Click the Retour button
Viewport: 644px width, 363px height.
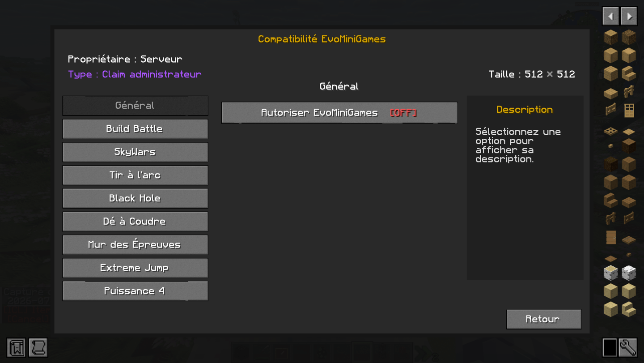pos(544,319)
